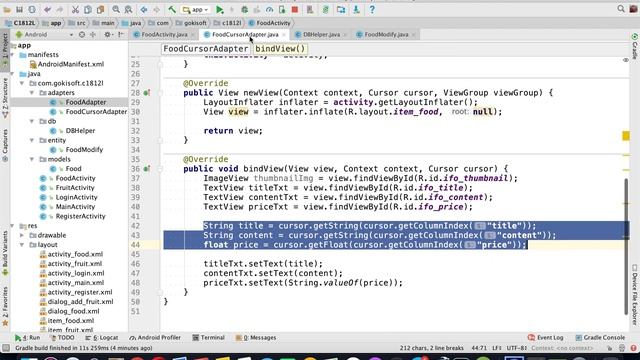Viewport: 640px width, 360px height.
Task: Collapse the adapters package
Action: tap(32, 93)
